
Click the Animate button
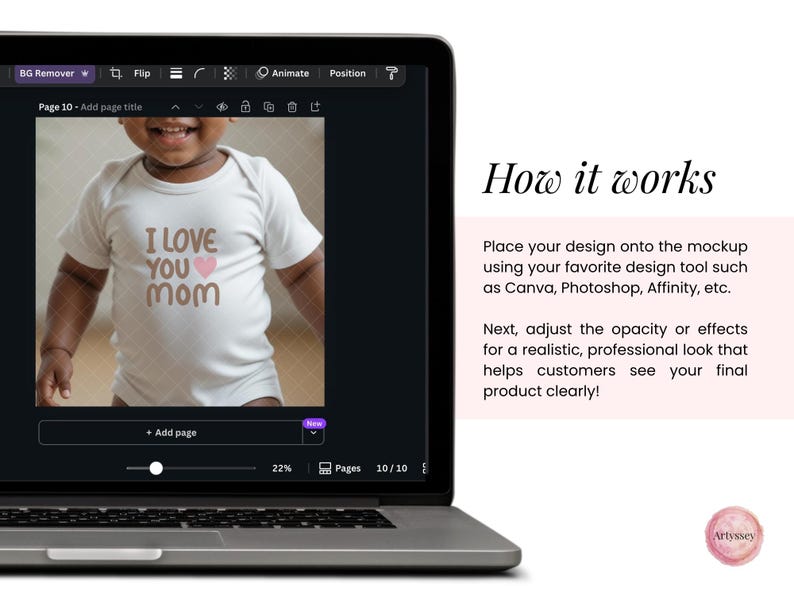point(283,73)
